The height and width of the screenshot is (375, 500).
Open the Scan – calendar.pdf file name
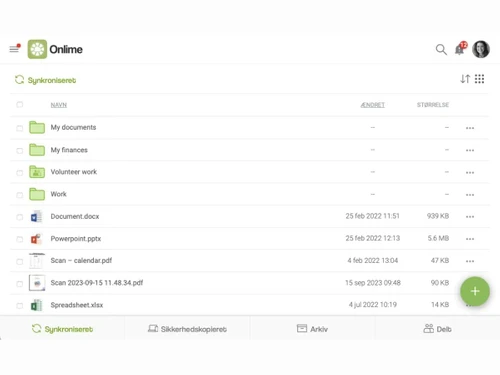81,261
